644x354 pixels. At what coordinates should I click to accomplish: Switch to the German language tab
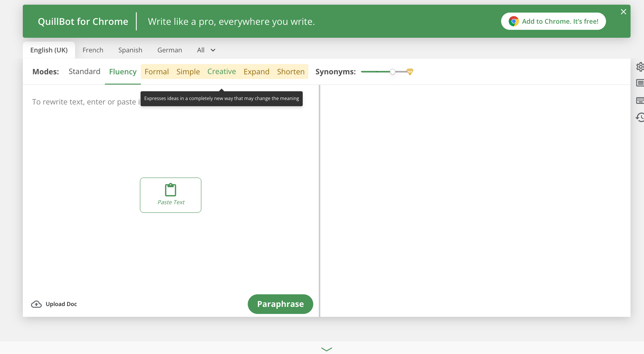[x=170, y=50]
